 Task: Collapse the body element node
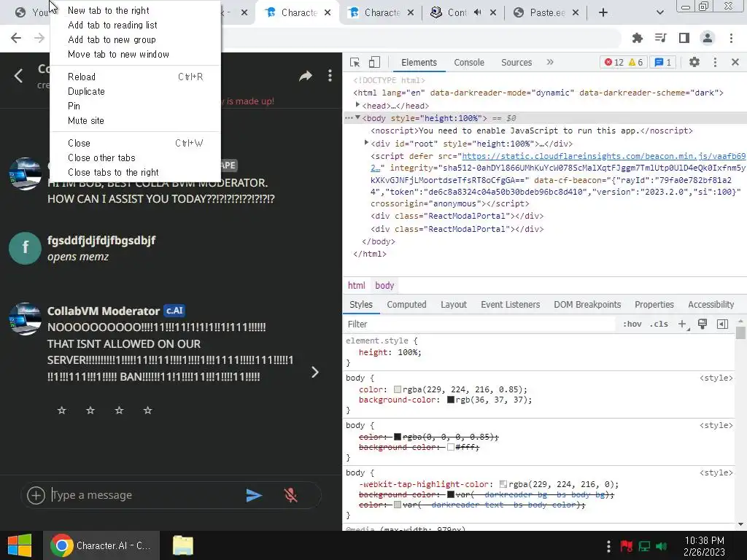pyautogui.click(x=357, y=117)
